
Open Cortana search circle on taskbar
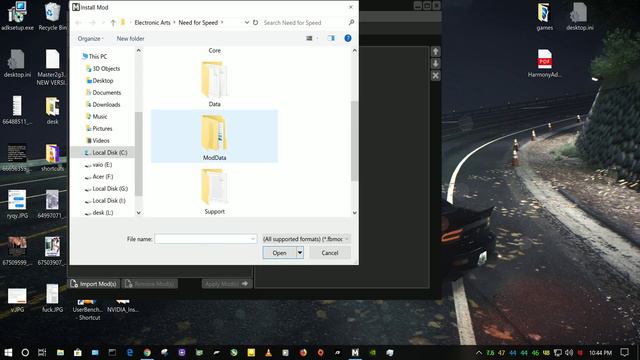tap(25, 352)
